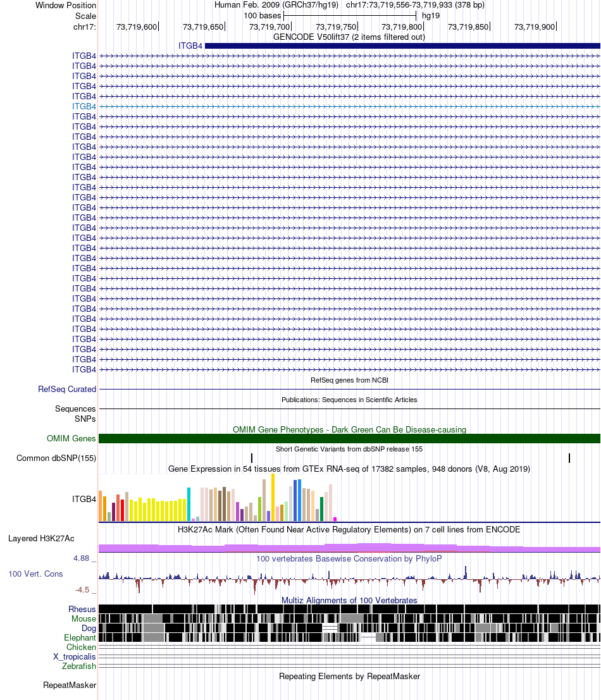Open 'Repeating Elements by RepeatMasker' track title
Screen dimensions: 601x700
(x=350, y=677)
